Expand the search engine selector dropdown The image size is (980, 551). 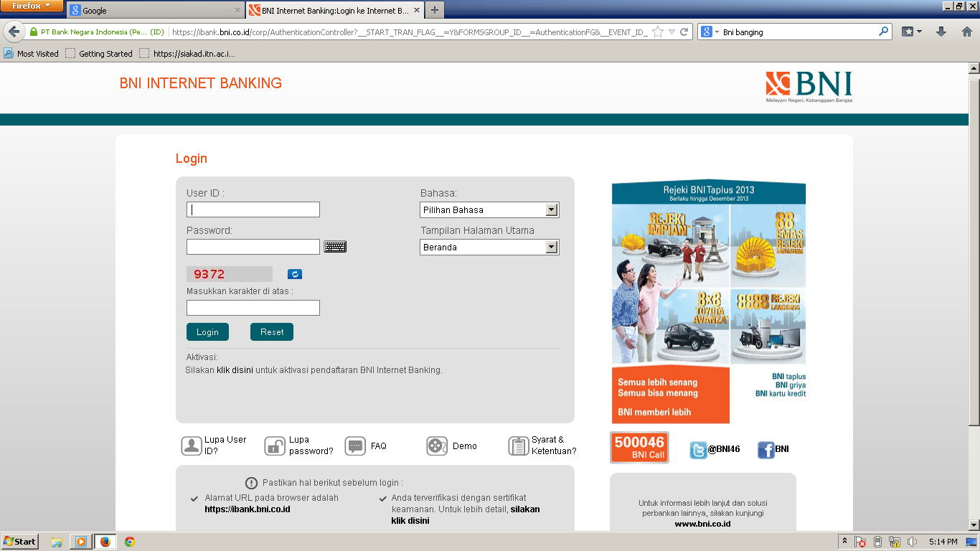click(710, 32)
